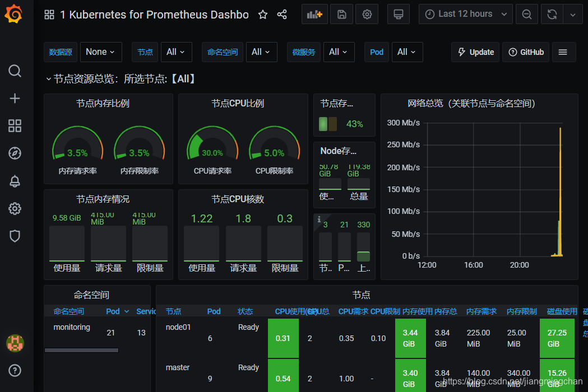Click the namespace table horizontal scrollbar
The image size is (588, 392).
(x=81, y=351)
